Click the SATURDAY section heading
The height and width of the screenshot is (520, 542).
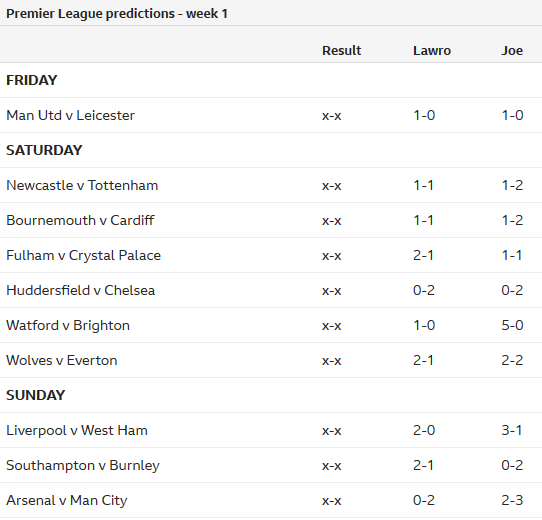44,150
